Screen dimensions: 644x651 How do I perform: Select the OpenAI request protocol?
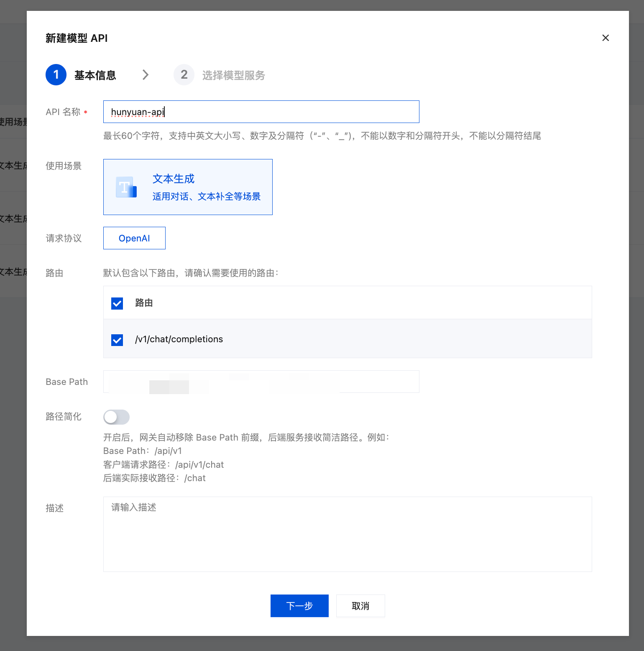click(134, 238)
